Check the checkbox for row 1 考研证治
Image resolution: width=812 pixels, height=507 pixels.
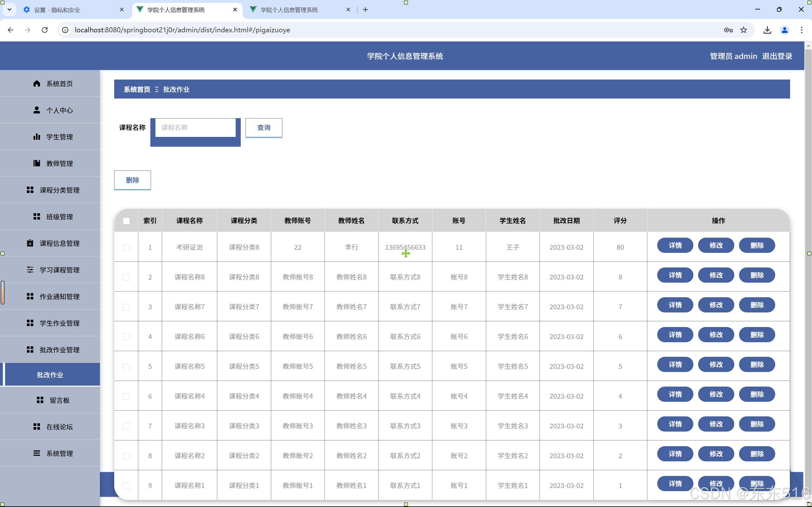[x=126, y=247]
